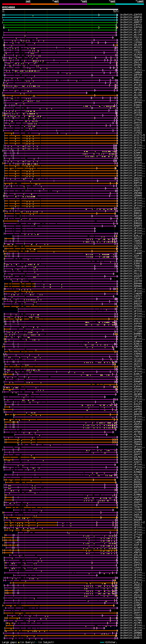Click the query end position 515
Image resolution: width=146 pixels, height=644 pixels.
tap(115, 11)
